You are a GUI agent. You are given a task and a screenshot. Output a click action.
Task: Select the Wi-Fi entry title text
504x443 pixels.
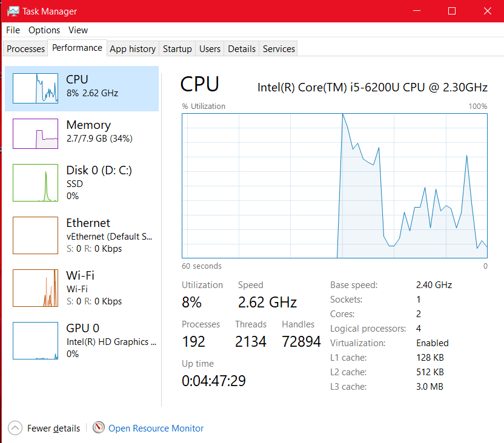point(80,275)
